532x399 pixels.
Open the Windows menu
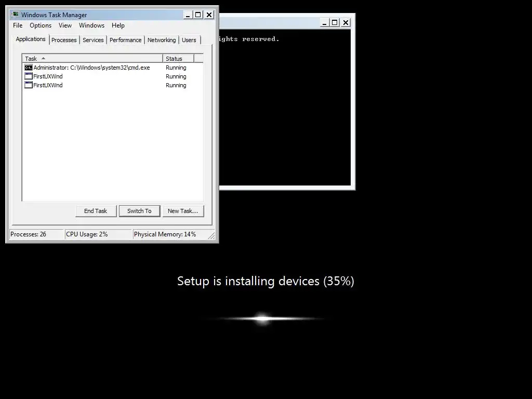pyautogui.click(x=91, y=25)
